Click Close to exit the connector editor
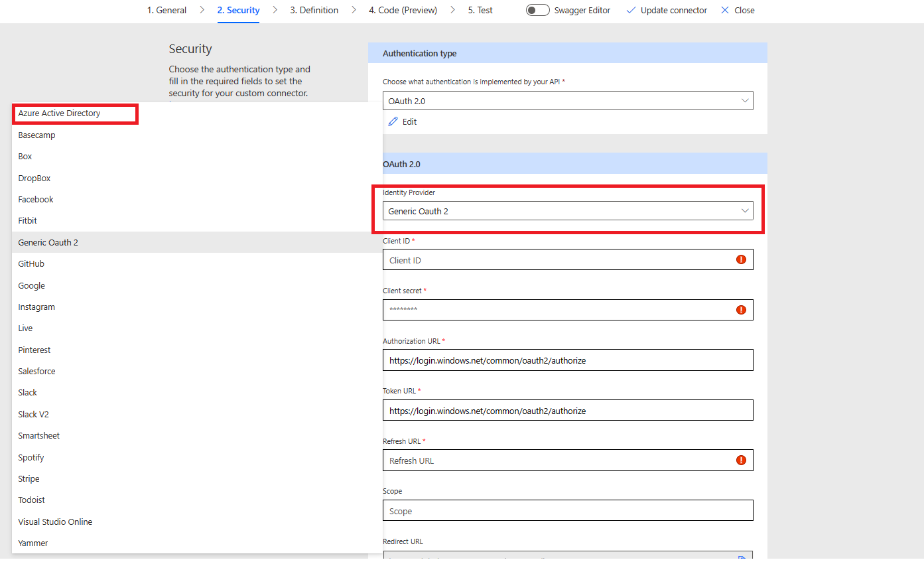 tap(743, 10)
